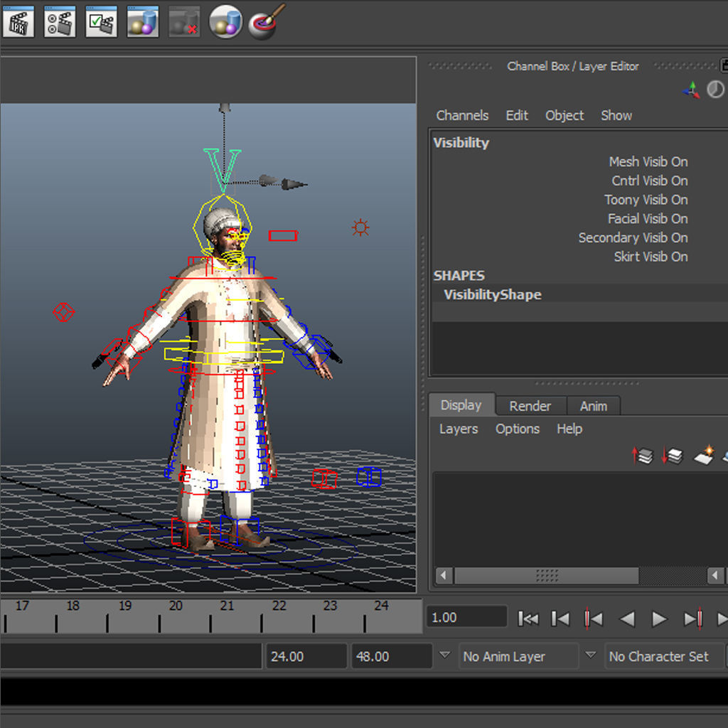Play backwards button
This screenshot has width=728, height=728.
click(x=627, y=619)
